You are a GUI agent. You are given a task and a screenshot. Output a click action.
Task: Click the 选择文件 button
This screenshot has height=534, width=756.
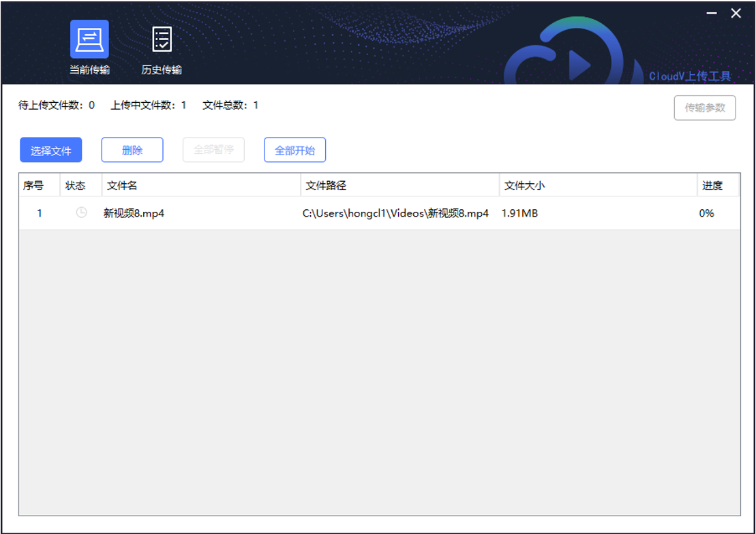(50, 151)
